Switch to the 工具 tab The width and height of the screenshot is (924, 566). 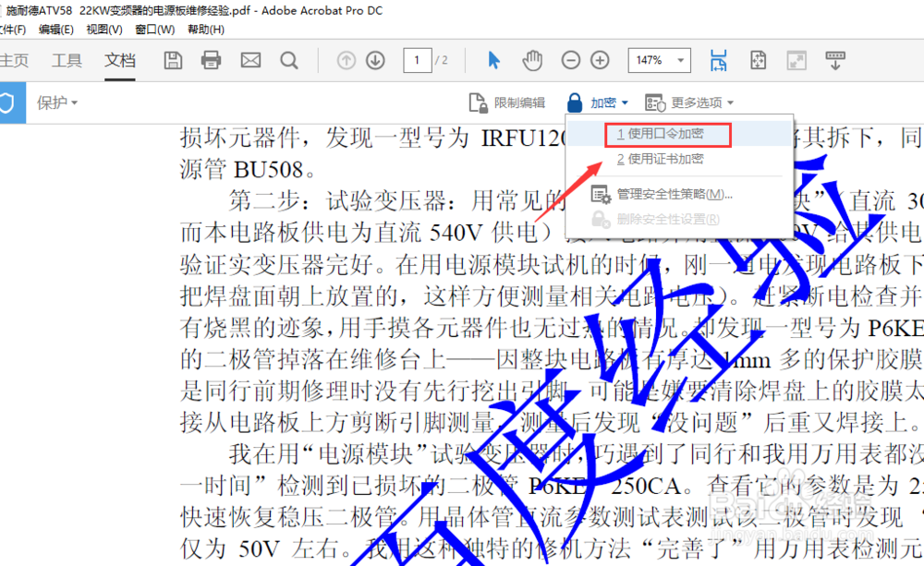click(66, 60)
